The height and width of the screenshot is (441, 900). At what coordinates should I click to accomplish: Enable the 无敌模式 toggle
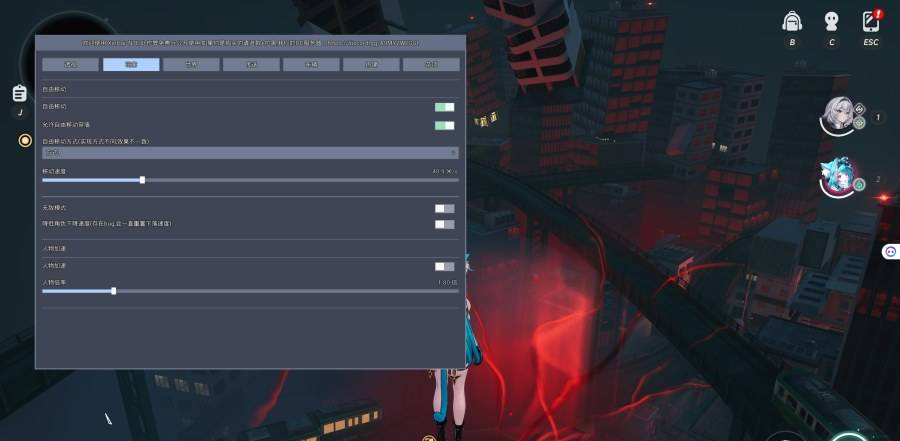coord(444,208)
